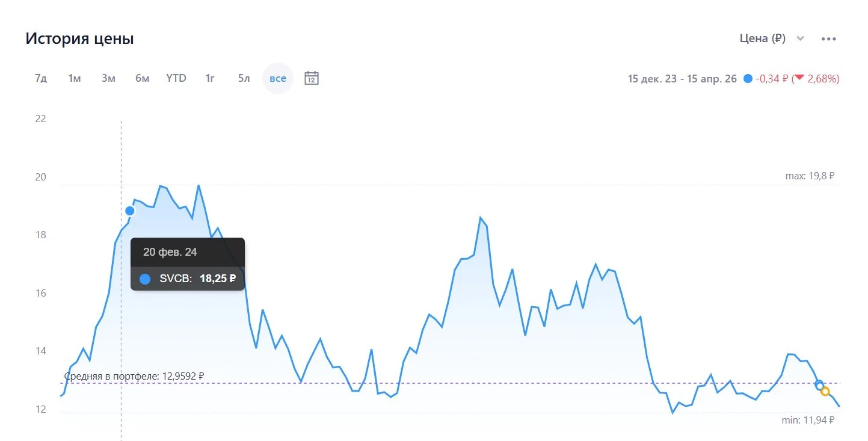This screenshot has width=868, height=441.
Task: Click the blue SVCB legend dot in tooltip
Action: pyautogui.click(x=145, y=279)
